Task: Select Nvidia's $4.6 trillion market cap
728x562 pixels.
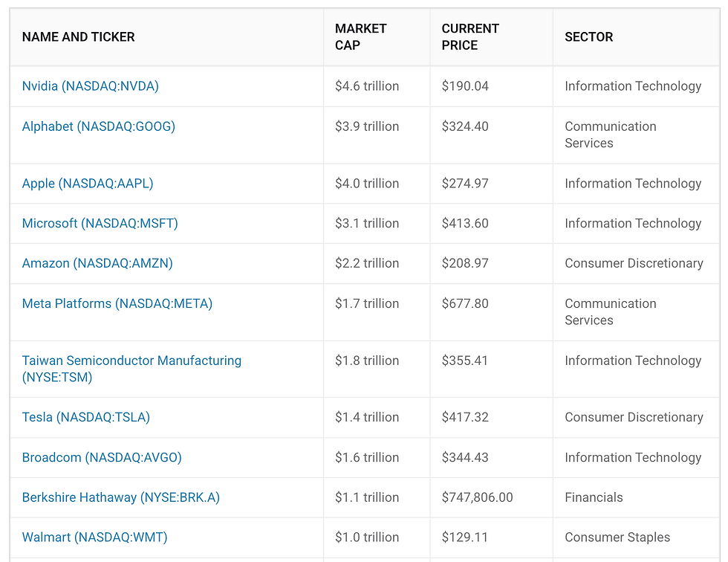Action: [x=367, y=86]
